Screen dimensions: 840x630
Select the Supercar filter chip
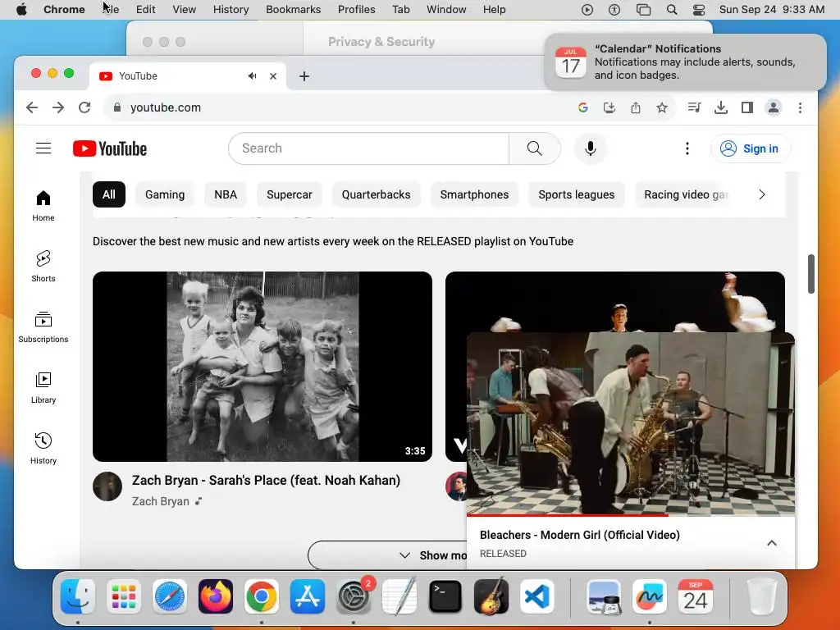click(290, 194)
